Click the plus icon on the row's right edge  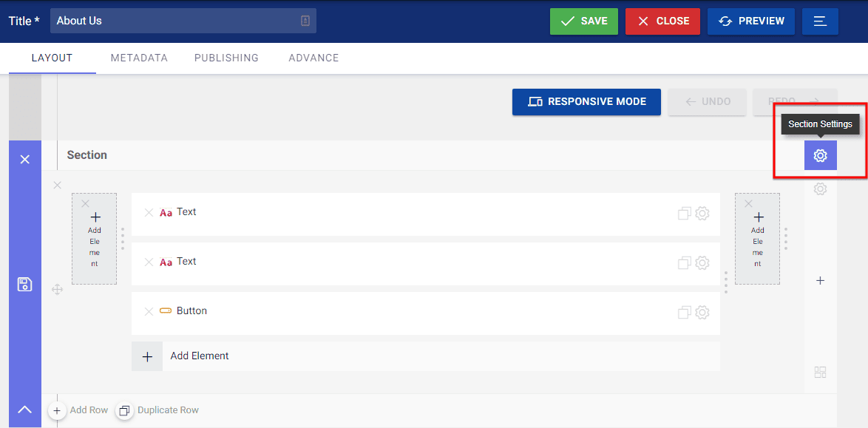click(x=820, y=281)
